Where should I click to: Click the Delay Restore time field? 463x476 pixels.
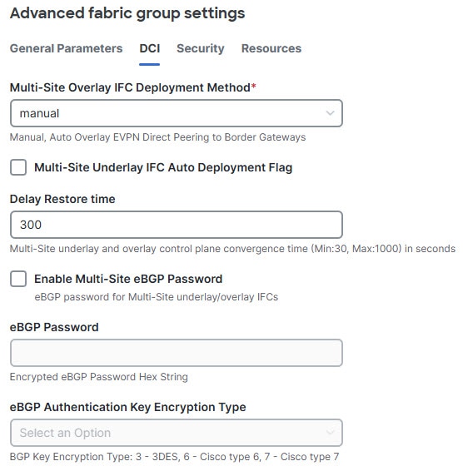177,225
